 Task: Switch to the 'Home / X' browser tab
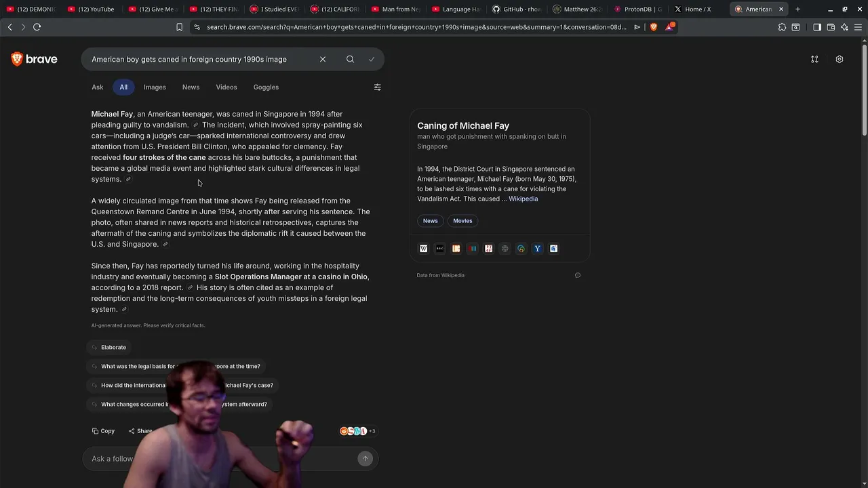click(x=698, y=9)
